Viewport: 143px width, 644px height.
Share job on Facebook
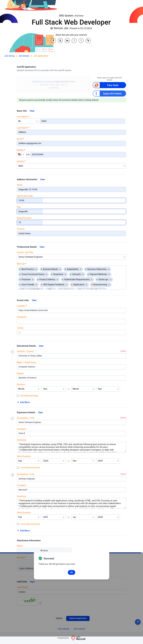tap(53, 41)
